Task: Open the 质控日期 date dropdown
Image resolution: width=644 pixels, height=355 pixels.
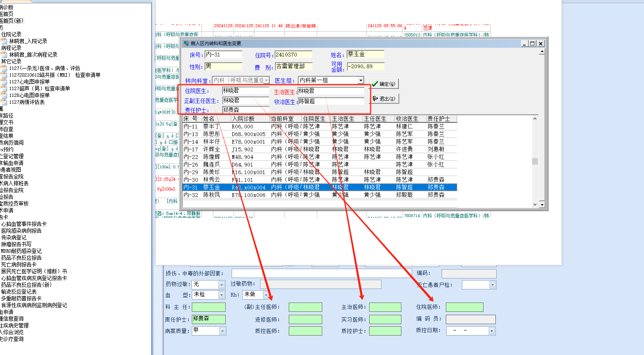Action: (x=492, y=331)
